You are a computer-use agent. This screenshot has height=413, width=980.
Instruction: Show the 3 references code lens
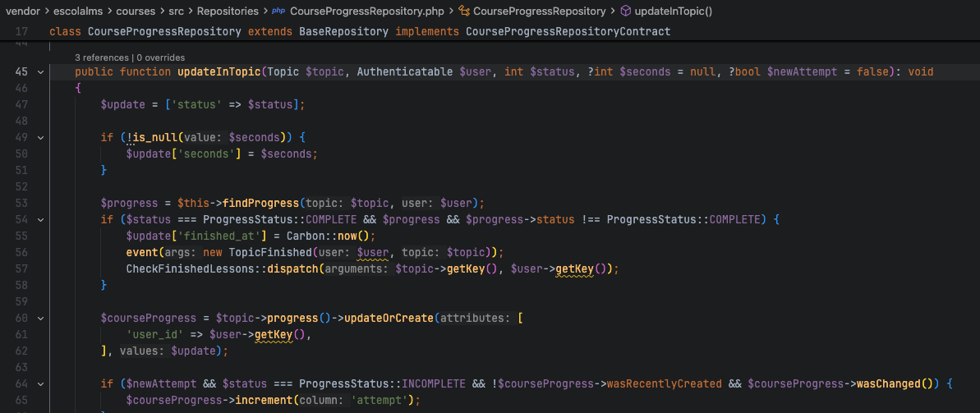(102, 57)
